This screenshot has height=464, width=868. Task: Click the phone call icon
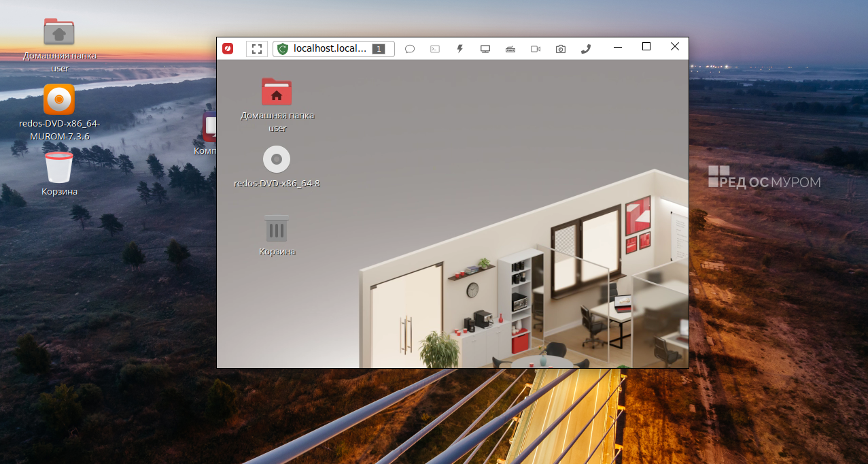[x=586, y=49]
